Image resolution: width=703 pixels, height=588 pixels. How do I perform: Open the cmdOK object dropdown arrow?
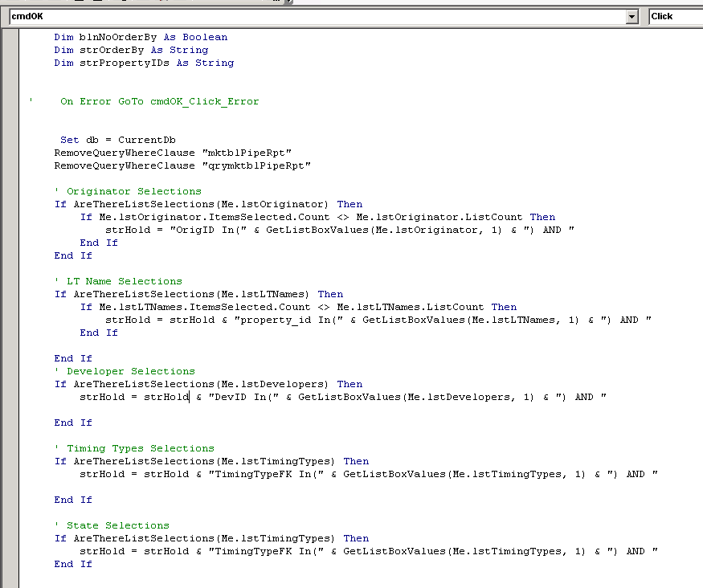pos(631,17)
